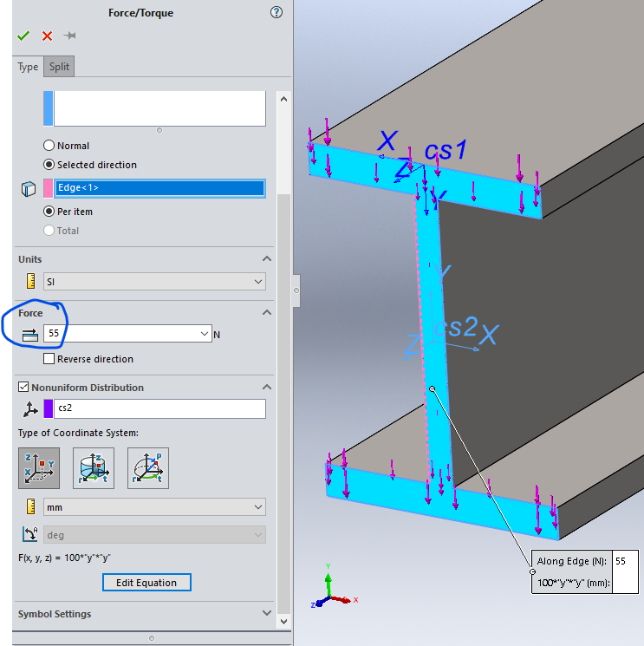Viewport: 644px width, 646px height.
Task: Click the Units ruler icon
Action: 30,281
